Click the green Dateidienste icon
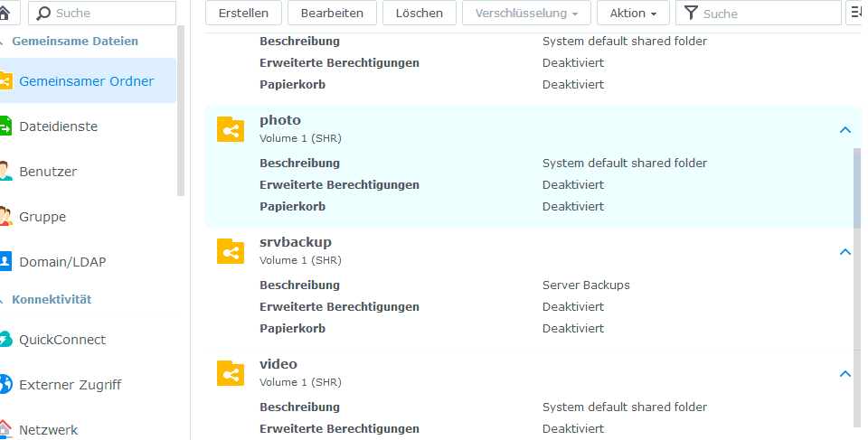 pos(5,126)
